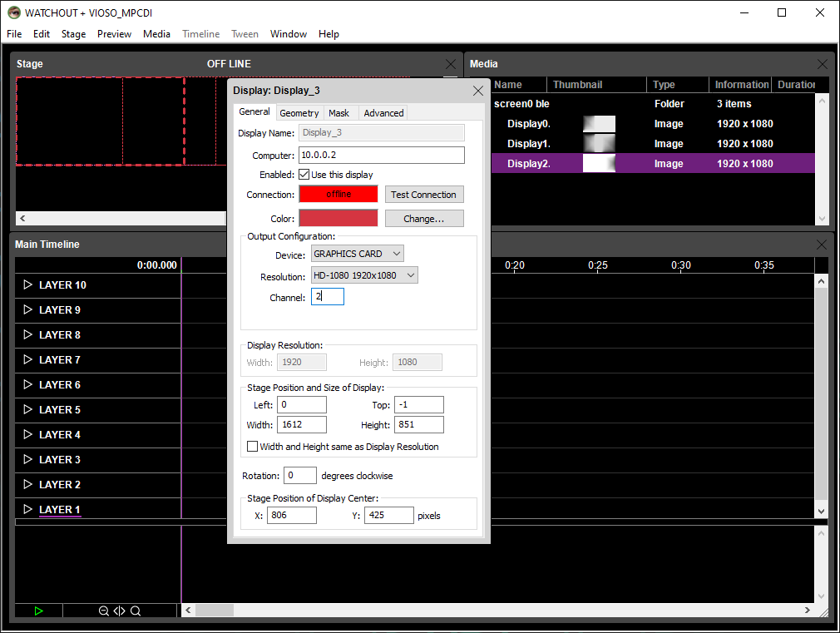Image resolution: width=840 pixels, height=633 pixels.
Task: Toggle the 'Use this display' checkbox
Action: (x=304, y=175)
